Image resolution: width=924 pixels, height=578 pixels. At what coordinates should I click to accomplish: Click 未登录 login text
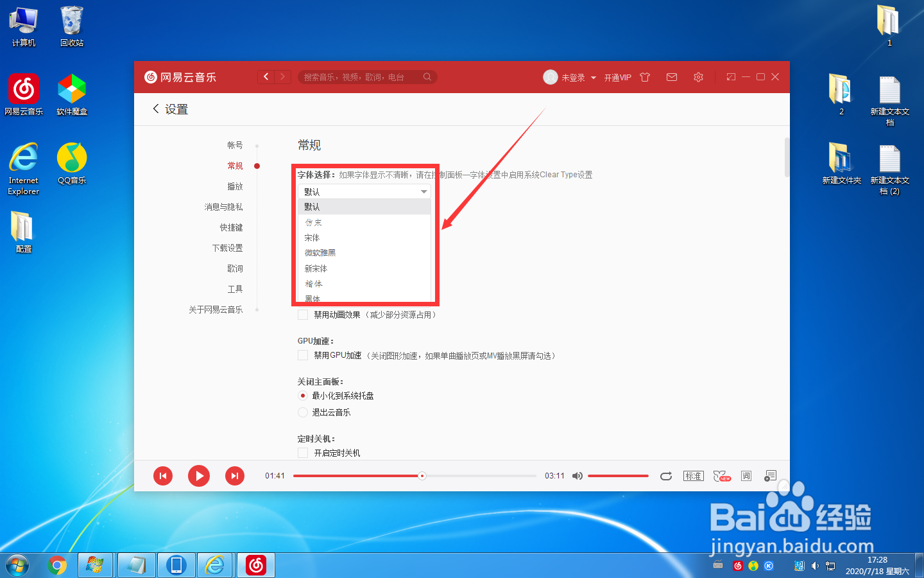tap(573, 78)
